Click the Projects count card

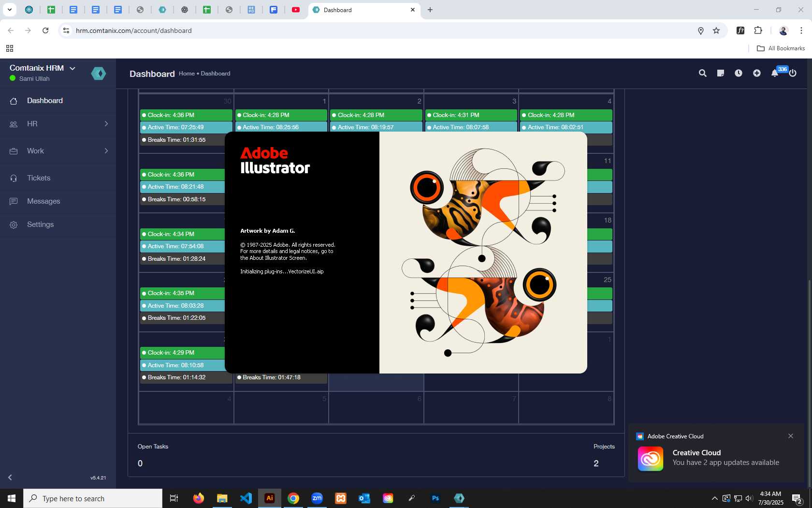[604, 455]
